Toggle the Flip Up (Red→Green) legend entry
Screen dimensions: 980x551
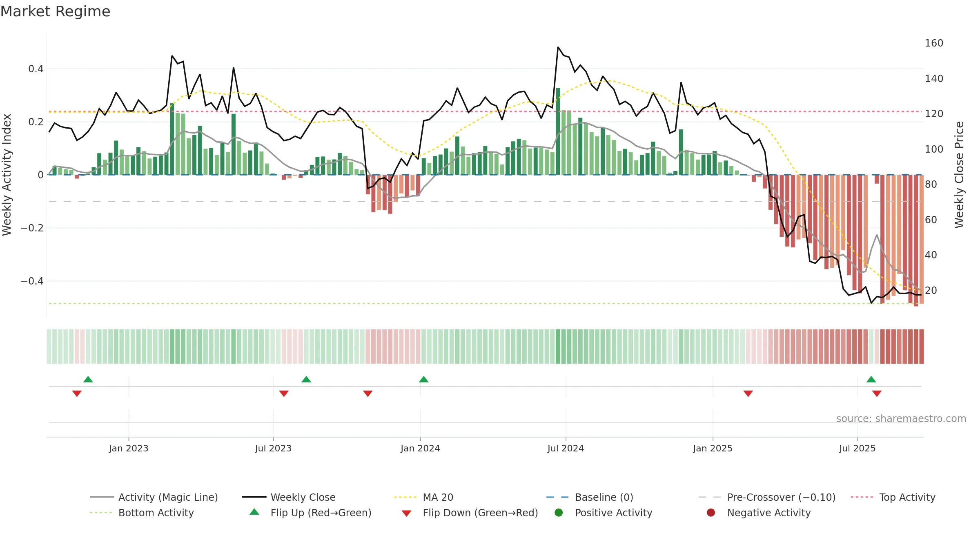pos(310,513)
